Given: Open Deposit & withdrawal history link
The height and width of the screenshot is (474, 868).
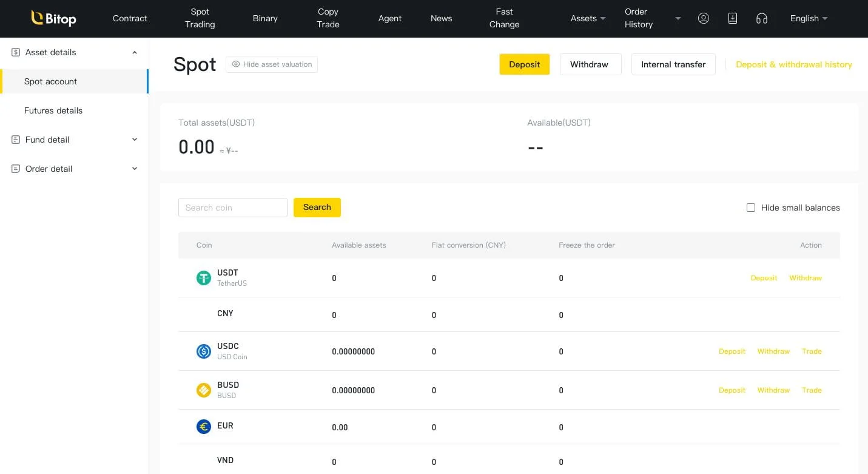Looking at the screenshot, I should coord(793,64).
